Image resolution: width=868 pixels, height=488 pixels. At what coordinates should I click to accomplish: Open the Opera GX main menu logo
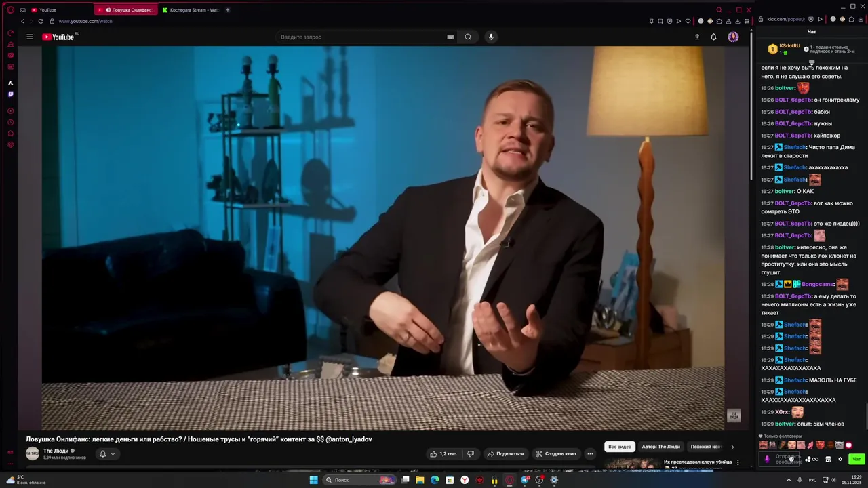[10, 9]
